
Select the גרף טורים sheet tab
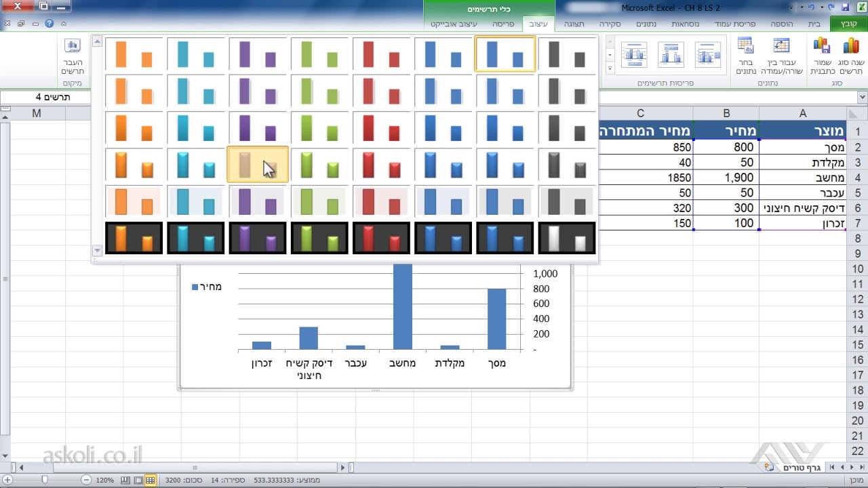[802, 468]
